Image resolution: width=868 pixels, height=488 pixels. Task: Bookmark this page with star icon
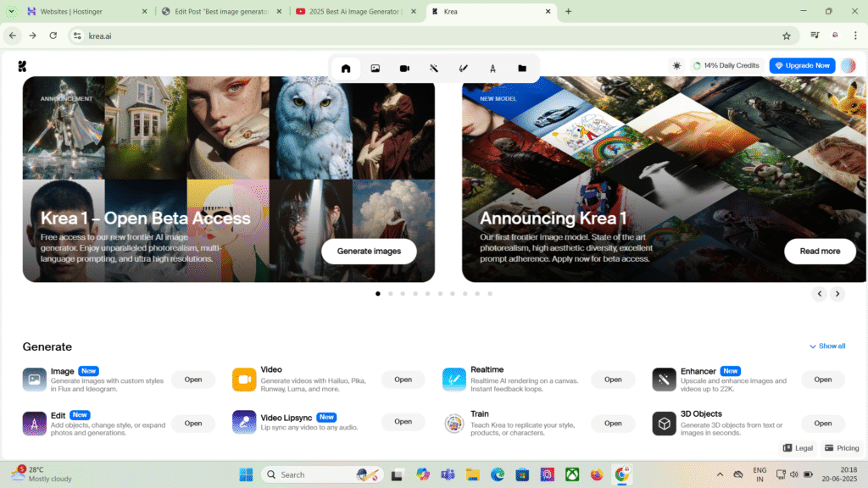click(787, 36)
